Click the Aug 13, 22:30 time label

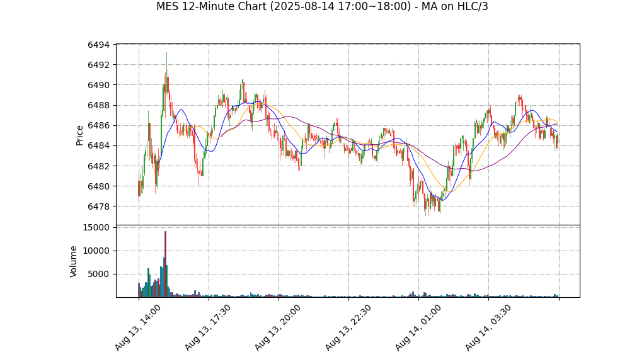[x=348, y=327]
